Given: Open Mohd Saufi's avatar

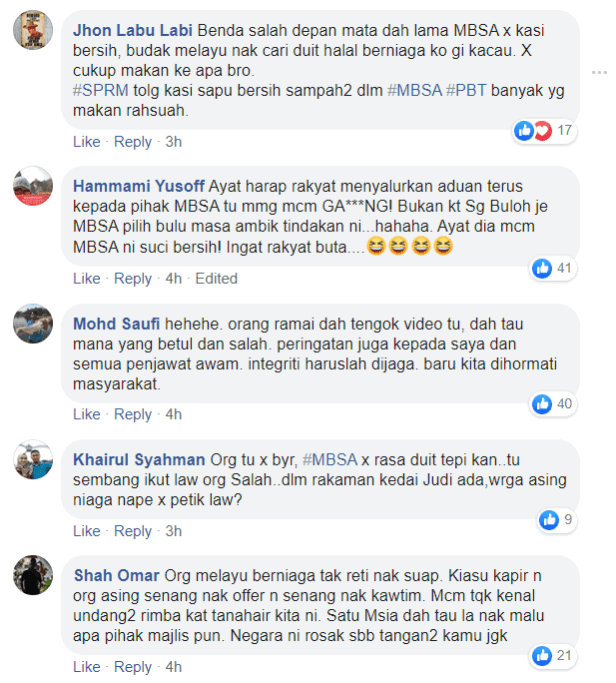Looking at the screenshot, I should 33,324.
